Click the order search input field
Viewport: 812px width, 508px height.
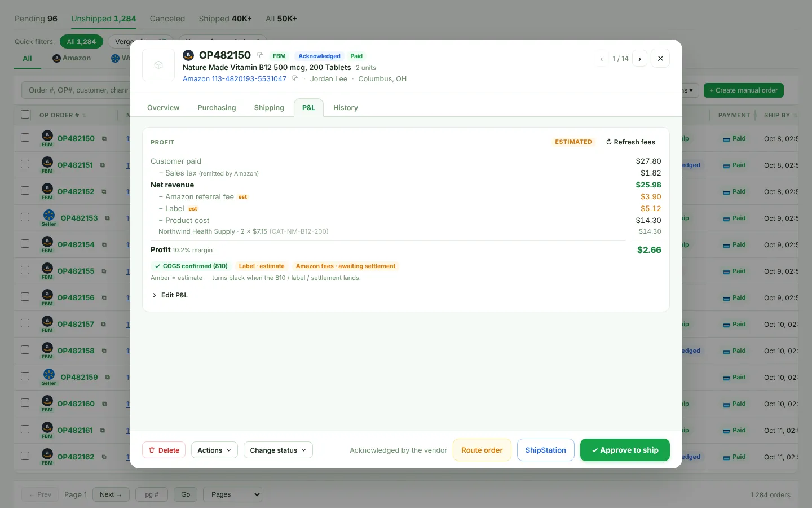76,90
